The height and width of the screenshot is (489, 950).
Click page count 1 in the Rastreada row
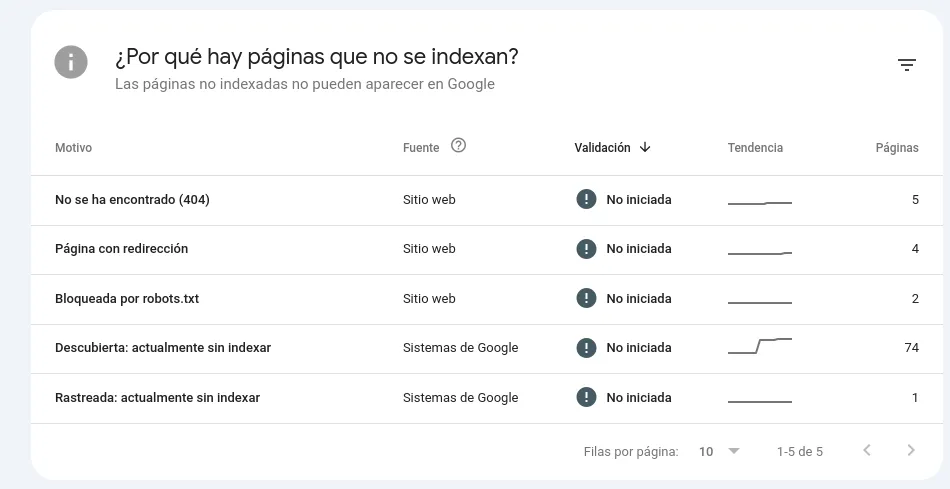coord(915,398)
